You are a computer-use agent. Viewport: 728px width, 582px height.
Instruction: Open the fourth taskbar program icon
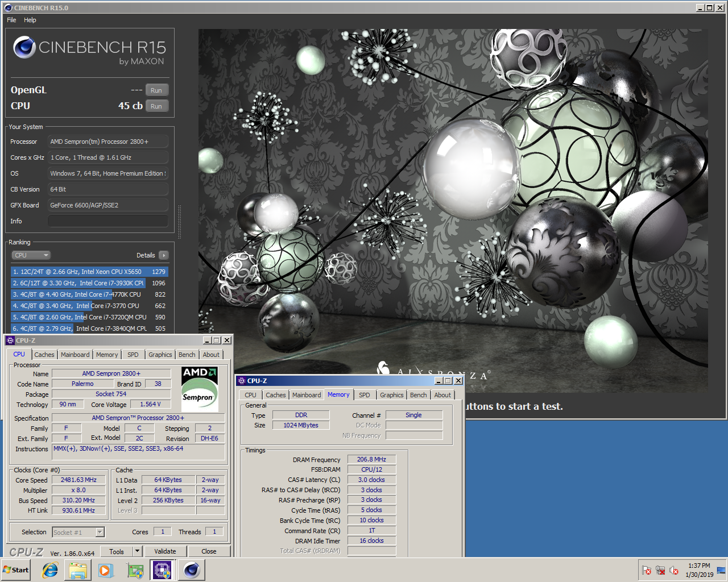coord(135,570)
